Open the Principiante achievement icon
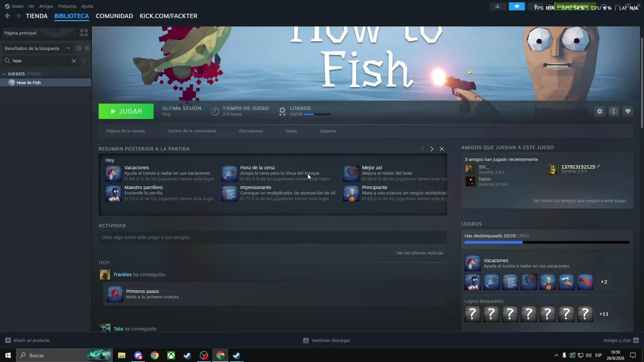The width and height of the screenshot is (644, 362). click(351, 194)
